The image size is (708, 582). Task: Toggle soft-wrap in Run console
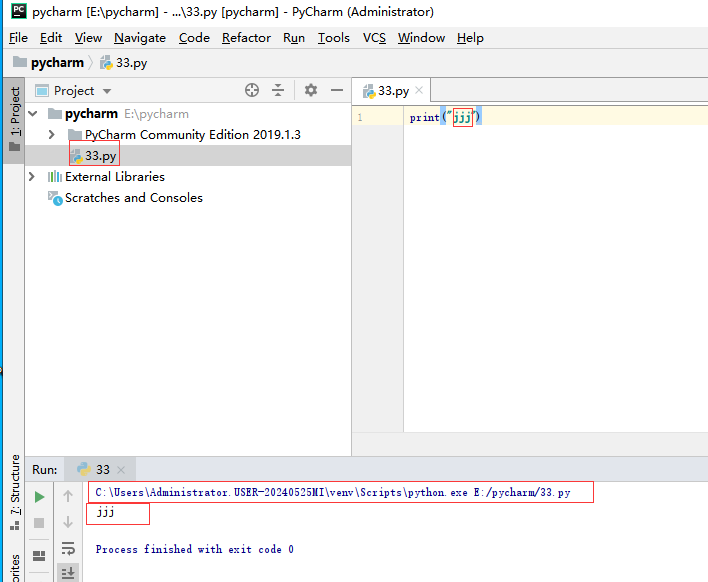[x=68, y=548]
